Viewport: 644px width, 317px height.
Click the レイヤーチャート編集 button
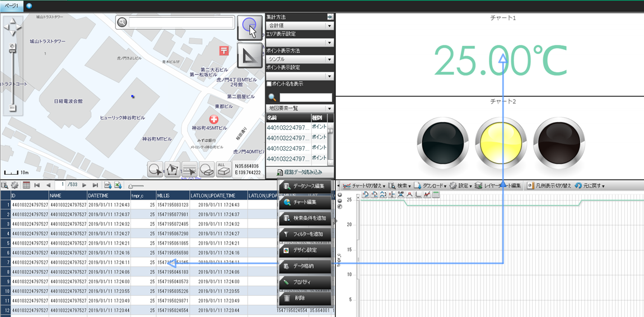(x=498, y=185)
